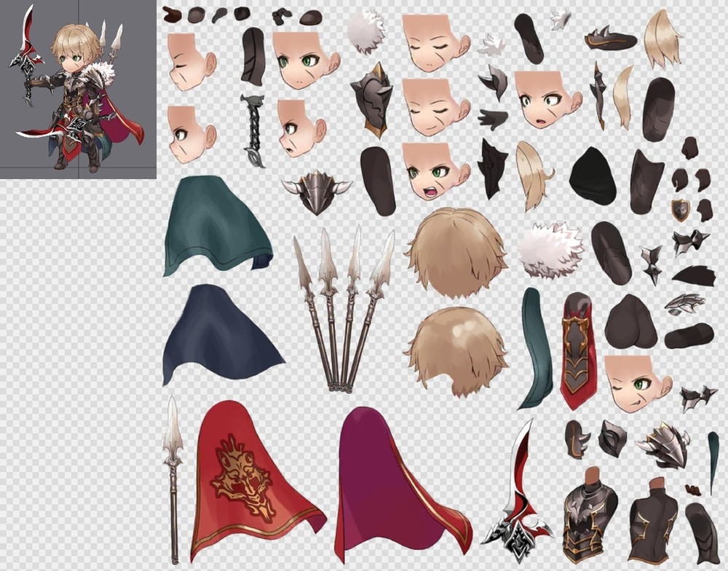
Task: Select the spiked silver gauntlet sprite
Action: (665, 444)
